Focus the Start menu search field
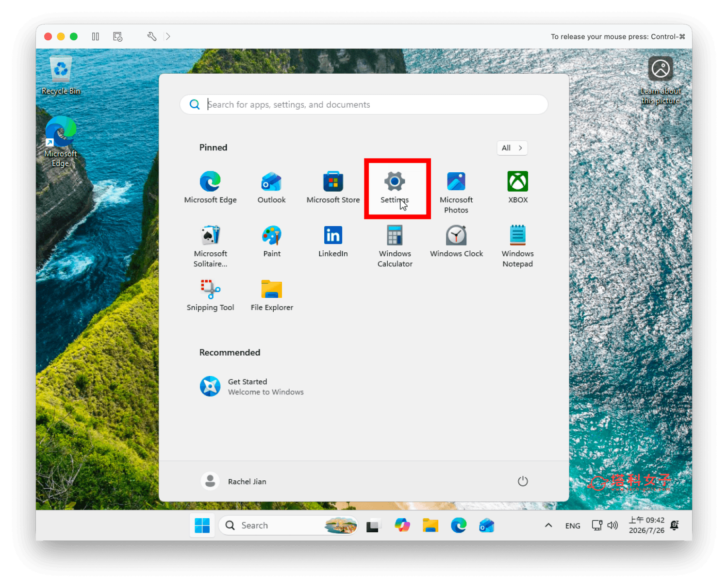The image size is (728, 588). tap(364, 104)
